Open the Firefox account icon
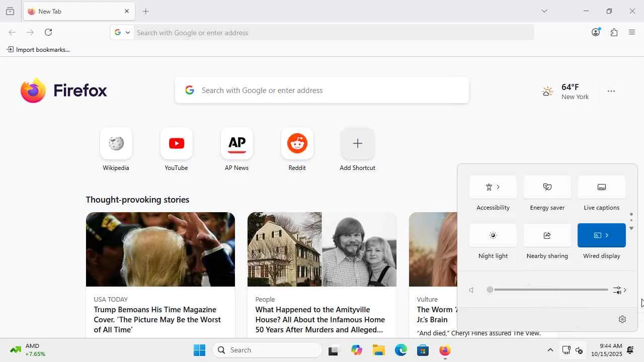The width and height of the screenshot is (644, 362). tap(596, 32)
